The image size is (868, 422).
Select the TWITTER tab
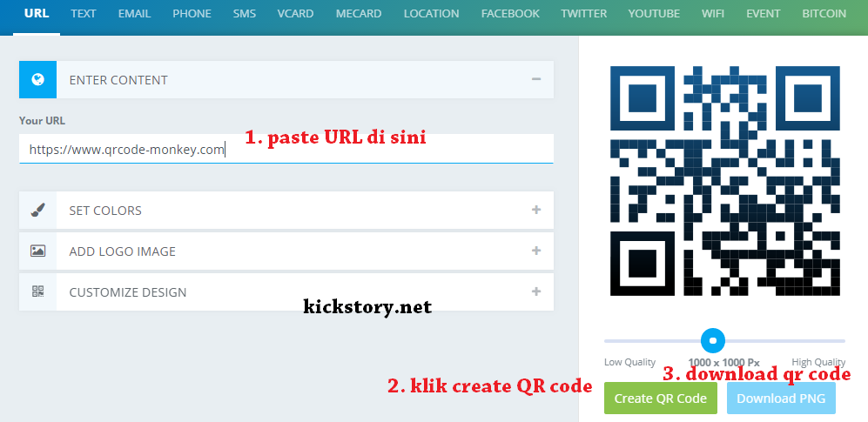click(x=583, y=13)
